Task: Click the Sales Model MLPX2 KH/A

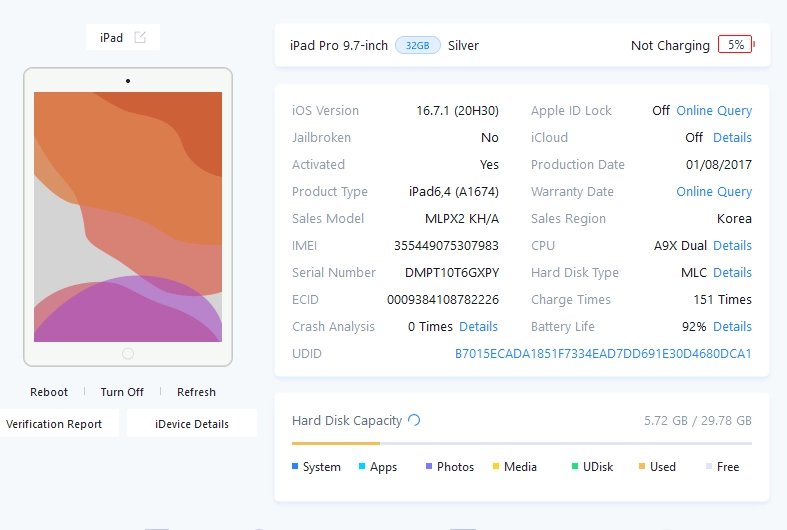Action: click(x=462, y=219)
